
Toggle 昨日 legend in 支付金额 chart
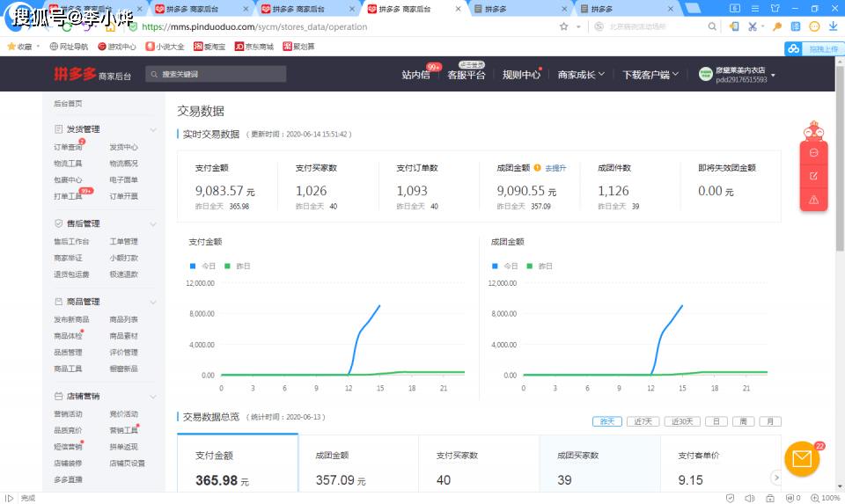pos(238,266)
